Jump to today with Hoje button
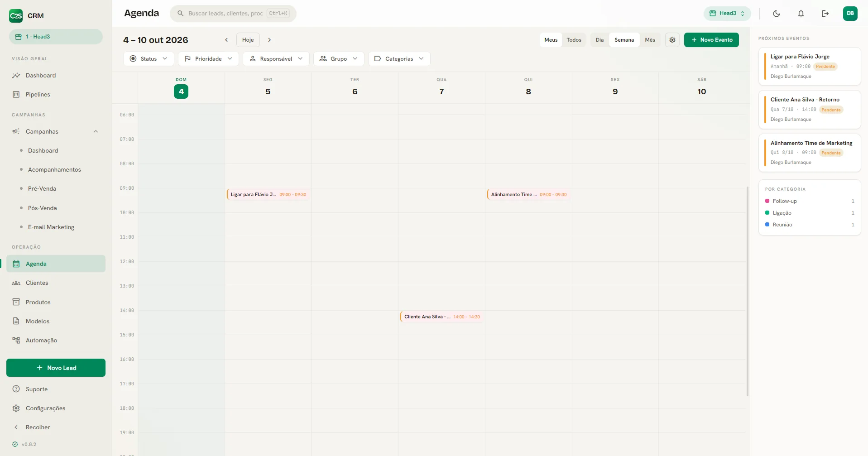 click(x=248, y=40)
